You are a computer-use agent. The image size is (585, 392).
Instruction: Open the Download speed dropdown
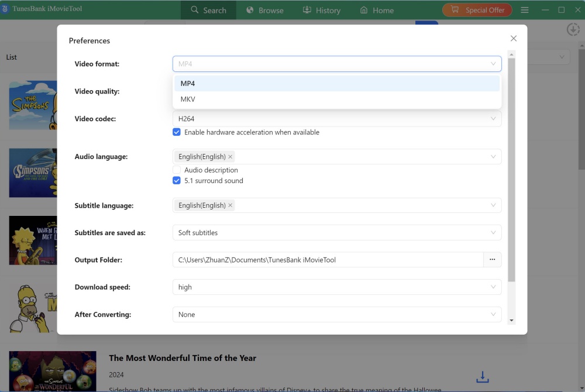tap(337, 287)
